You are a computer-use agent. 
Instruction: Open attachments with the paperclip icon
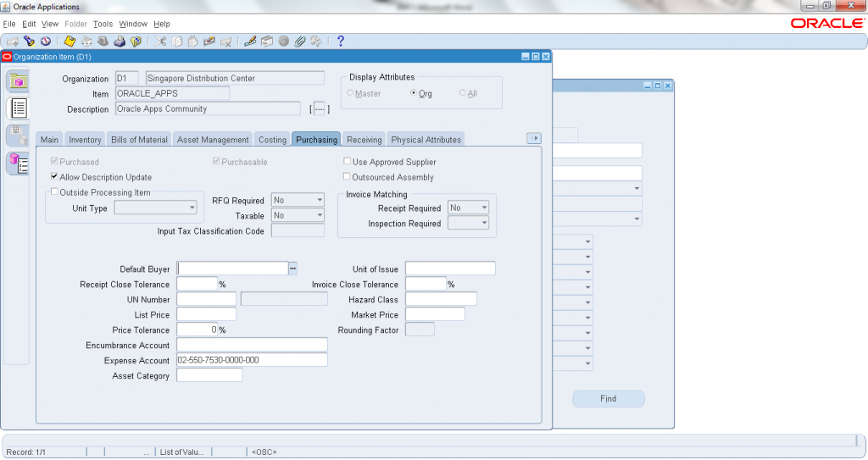click(299, 41)
